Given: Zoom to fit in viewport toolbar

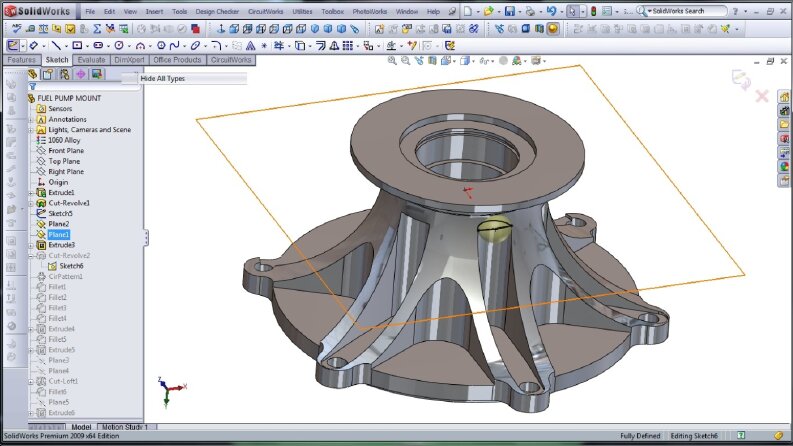Looking at the screenshot, I should 392,61.
